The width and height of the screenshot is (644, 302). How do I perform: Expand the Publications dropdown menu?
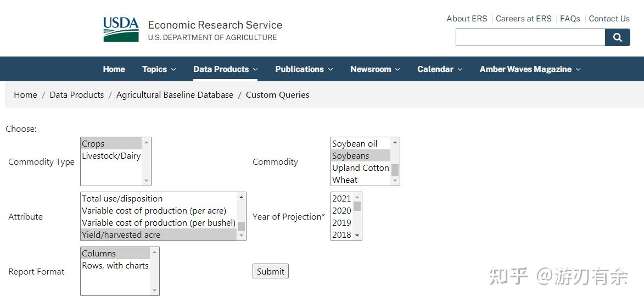[304, 69]
